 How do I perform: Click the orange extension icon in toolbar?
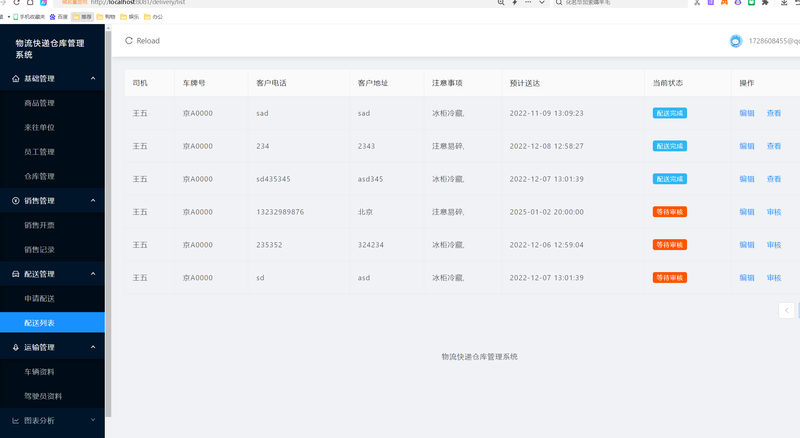[x=724, y=2]
